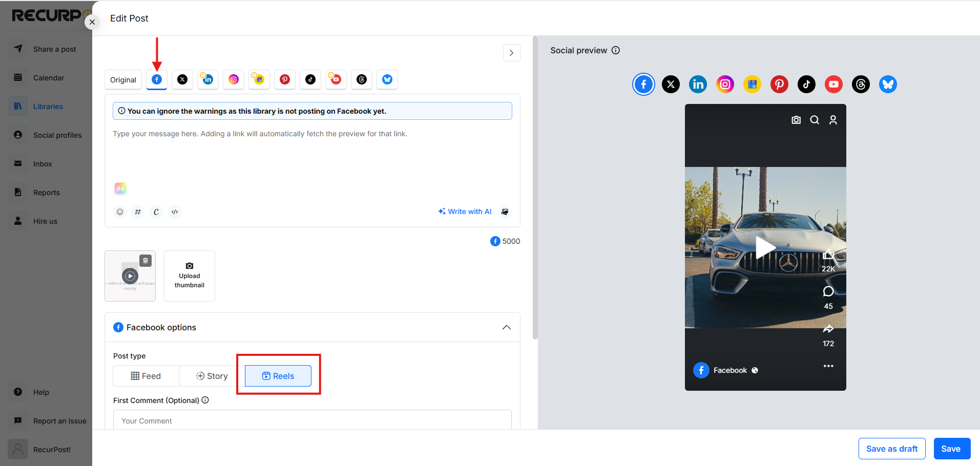Viewport: 980px width, 466px height.
Task: Switch to the TikTok editor tab
Action: click(x=310, y=79)
